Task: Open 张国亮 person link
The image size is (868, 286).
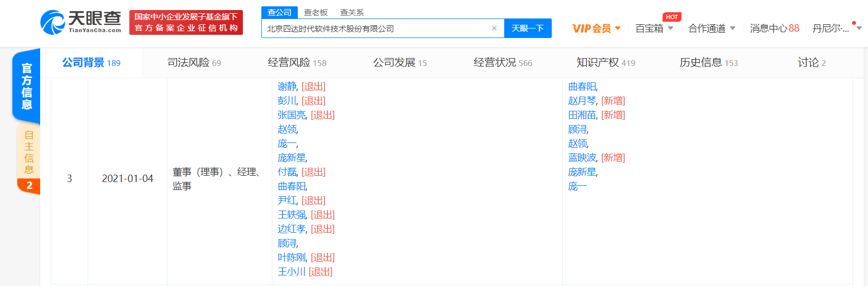Action: 292,115
